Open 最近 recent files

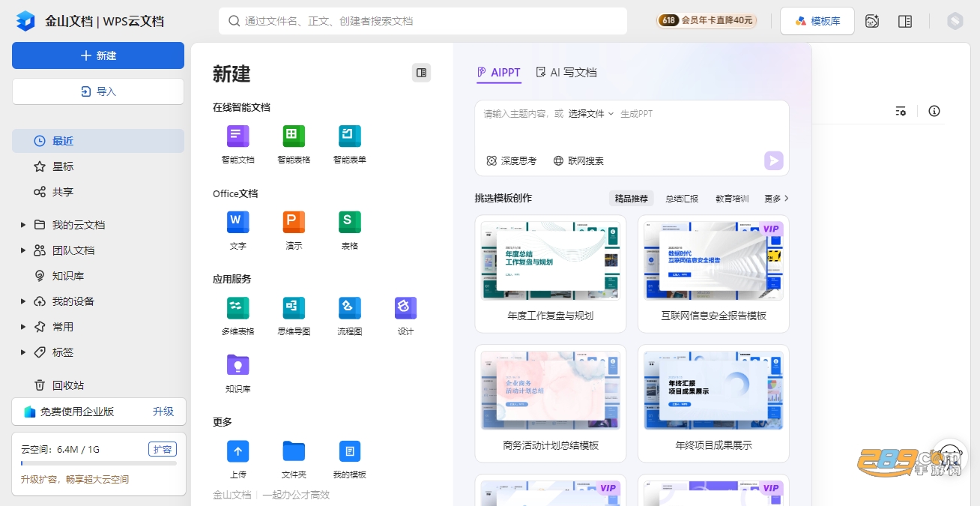click(x=98, y=141)
